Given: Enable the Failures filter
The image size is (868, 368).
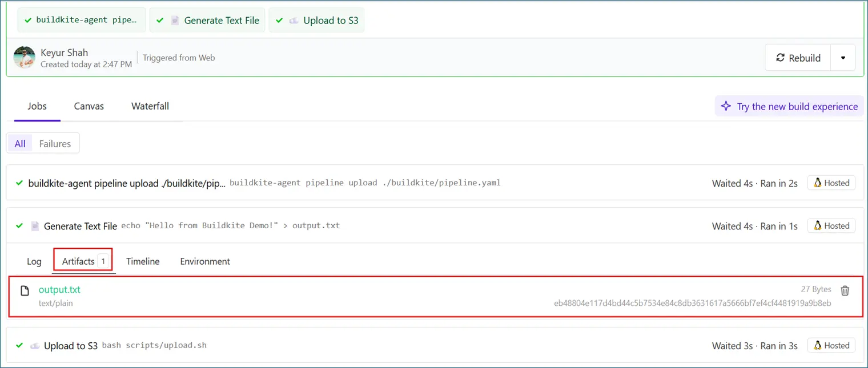Looking at the screenshot, I should pos(55,143).
